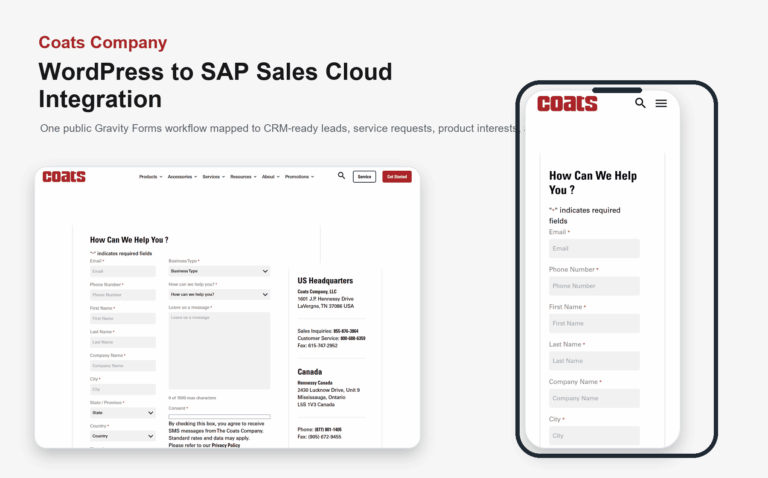768x478 pixels.
Task: Expand the Business Type dropdown
Action: tap(219, 271)
